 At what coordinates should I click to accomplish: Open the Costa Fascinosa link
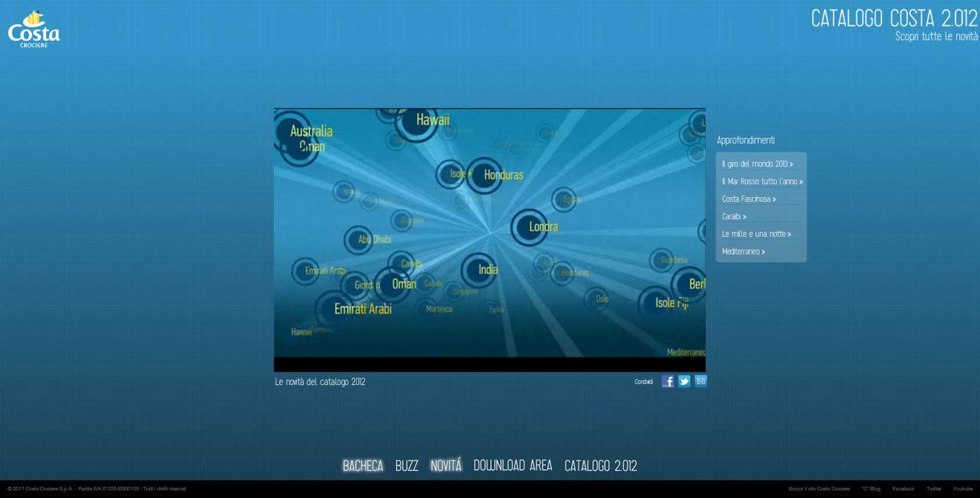coord(748,199)
